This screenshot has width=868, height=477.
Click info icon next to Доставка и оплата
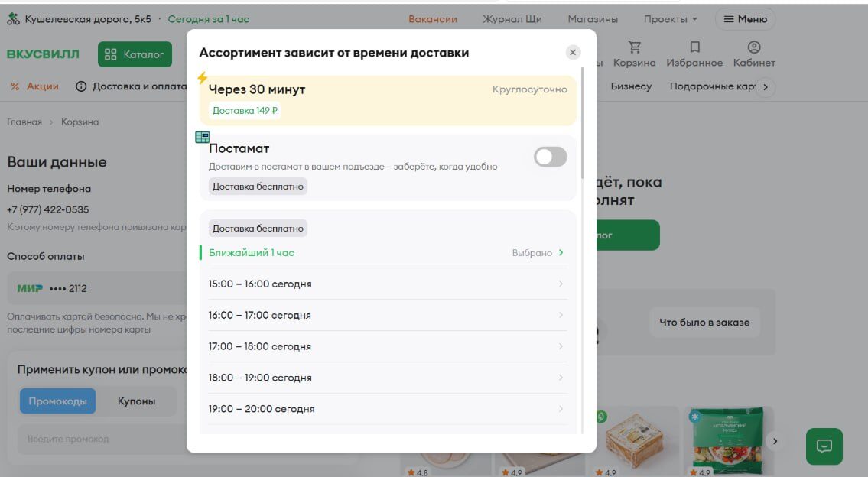(81, 86)
